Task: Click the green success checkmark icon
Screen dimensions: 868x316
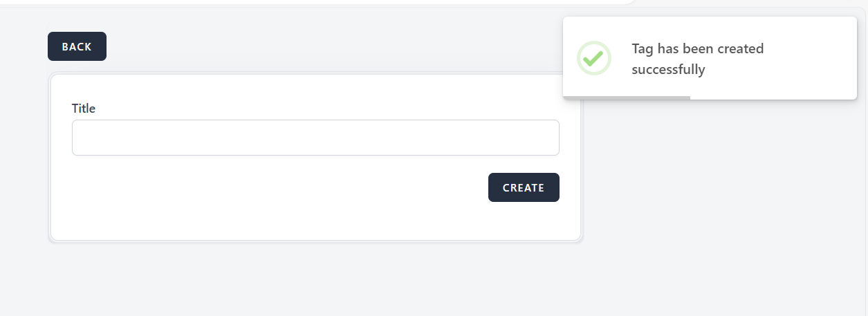Action: 593,58
